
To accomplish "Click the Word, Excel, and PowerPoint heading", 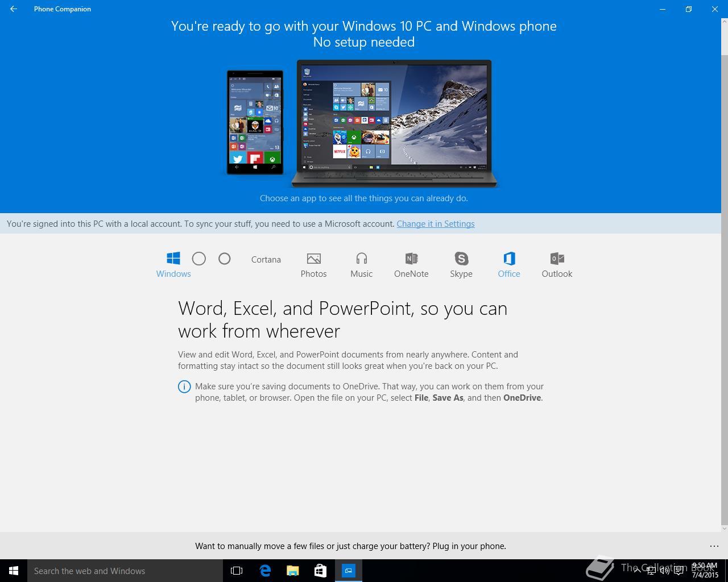I will point(342,319).
